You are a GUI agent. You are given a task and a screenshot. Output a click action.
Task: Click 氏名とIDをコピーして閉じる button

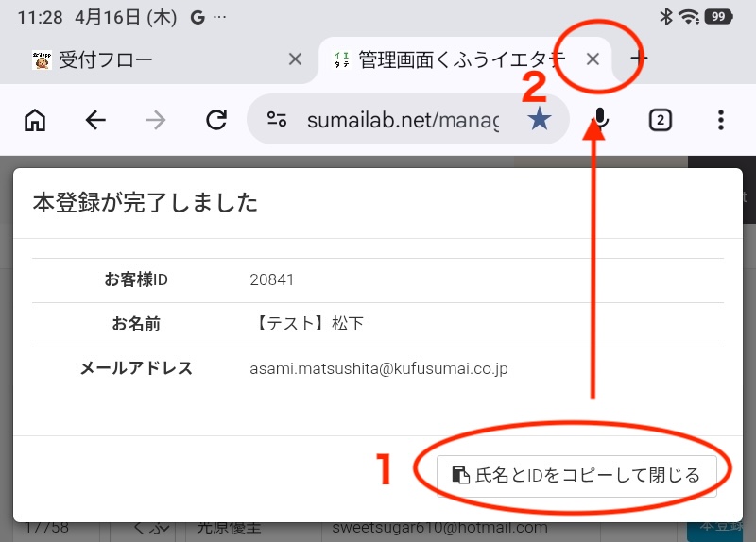(576, 476)
